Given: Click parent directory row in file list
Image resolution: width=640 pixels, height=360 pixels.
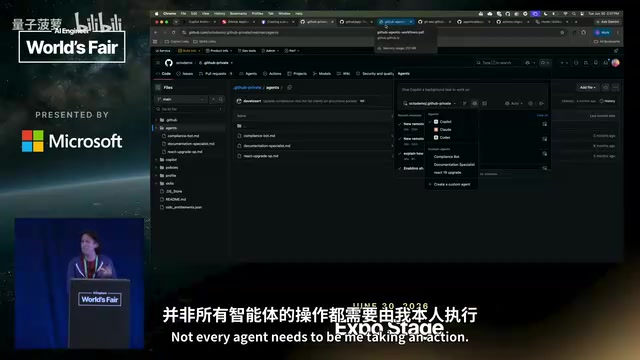Looking at the screenshot, I should (x=313, y=126).
